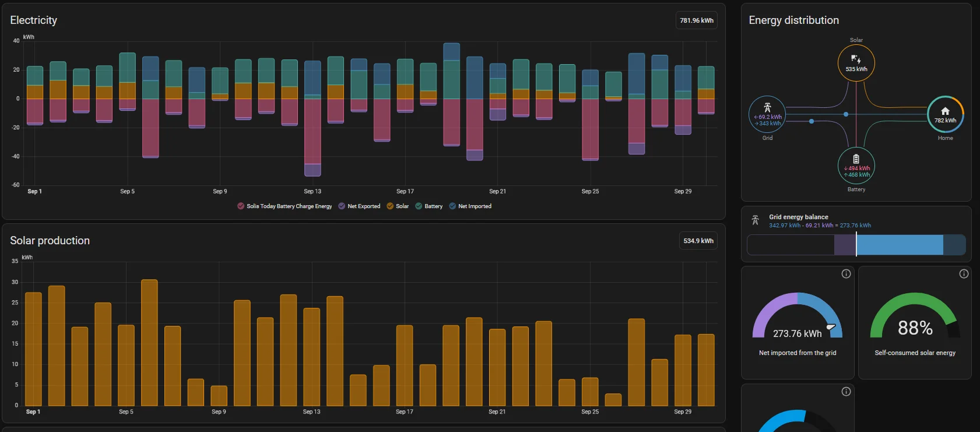Click the Sep 1 bar in Solar production

[33, 349]
